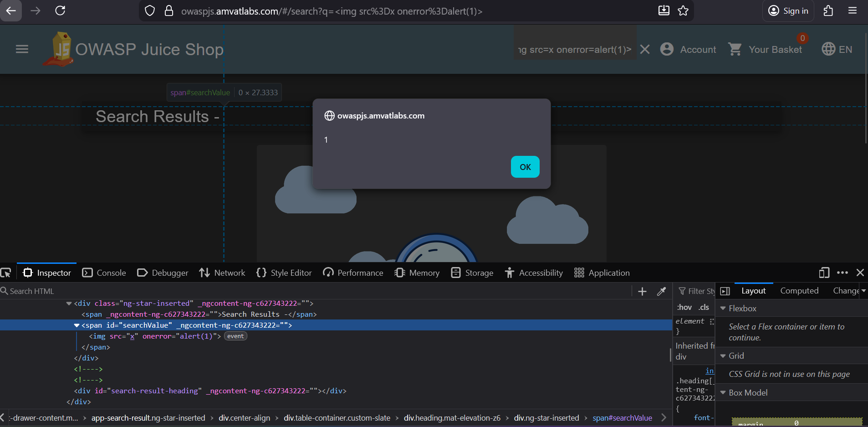Toggle the .cls class panel
The image size is (868, 427).
coord(704,307)
